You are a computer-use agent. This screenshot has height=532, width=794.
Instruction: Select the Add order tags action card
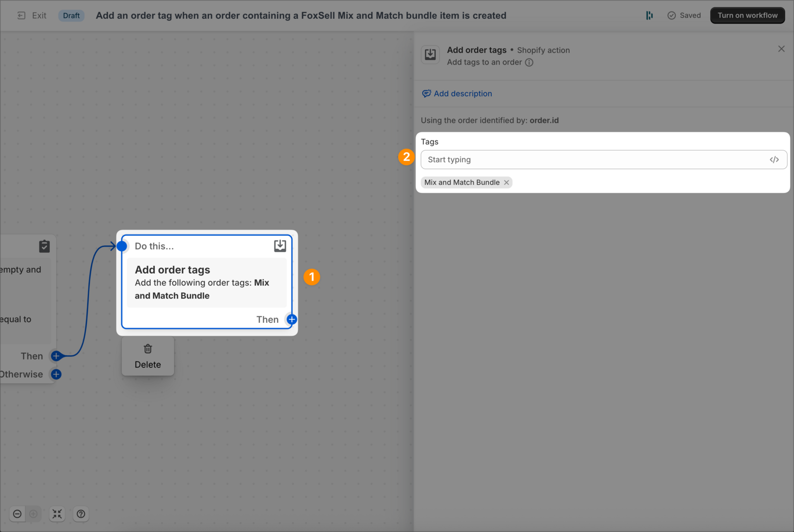click(x=206, y=283)
